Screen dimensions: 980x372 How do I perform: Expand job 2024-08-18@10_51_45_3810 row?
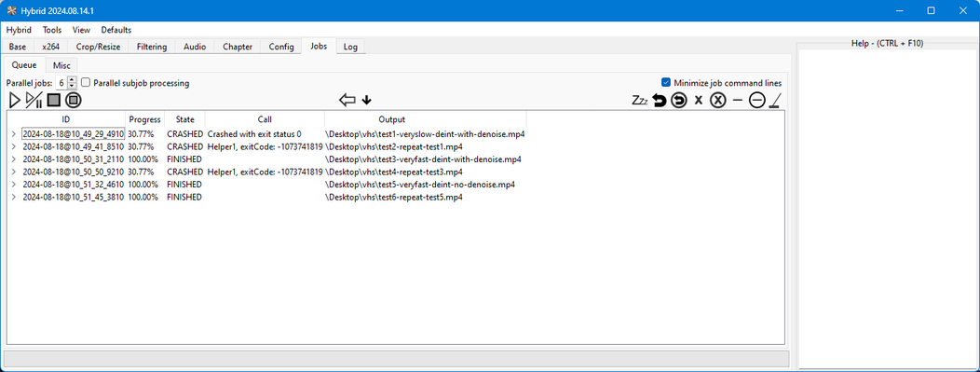[14, 197]
